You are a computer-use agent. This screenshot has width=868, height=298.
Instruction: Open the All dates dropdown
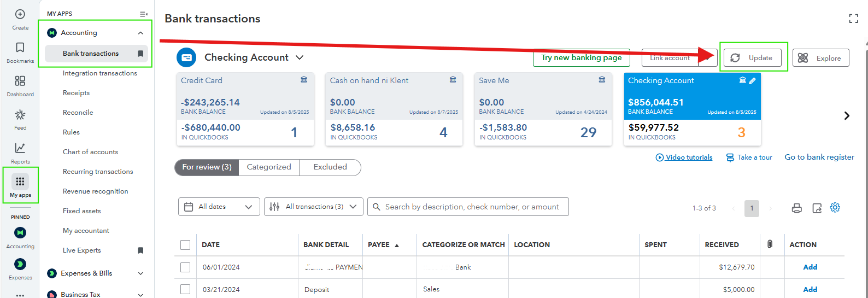[219, 207]
